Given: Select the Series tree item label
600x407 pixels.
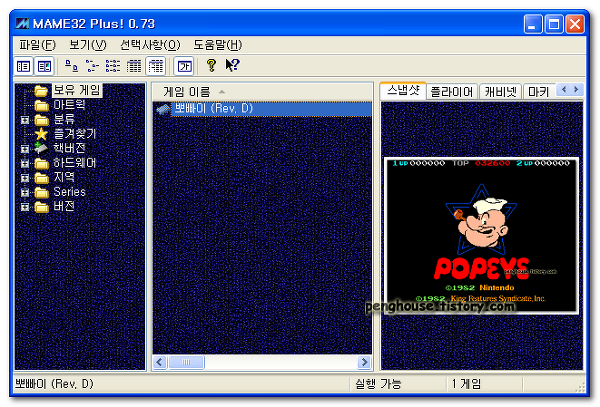Looking at the screenshot, I should click(69, 192).
